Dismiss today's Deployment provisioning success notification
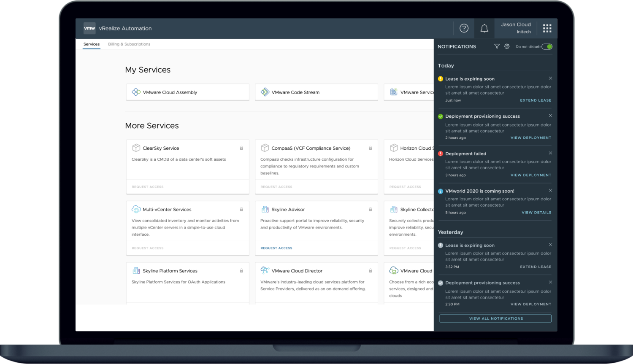Image resolution: width=633 pixels, height=364 pixels. point(550,116)
